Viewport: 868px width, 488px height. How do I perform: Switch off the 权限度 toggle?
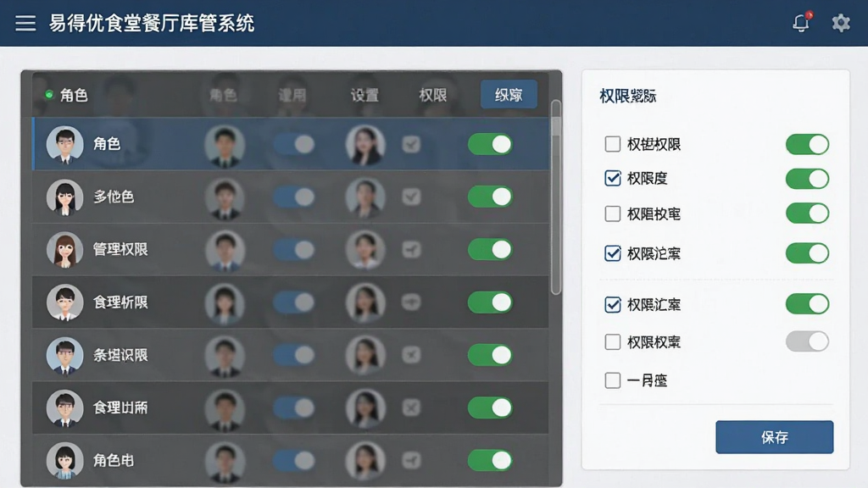coord(807,179)
